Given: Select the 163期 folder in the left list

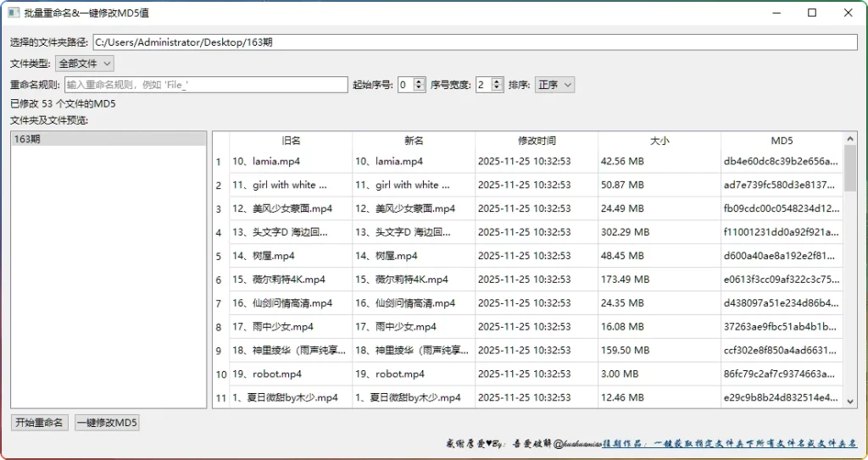Looking at the screenshot, I should 108,140.
